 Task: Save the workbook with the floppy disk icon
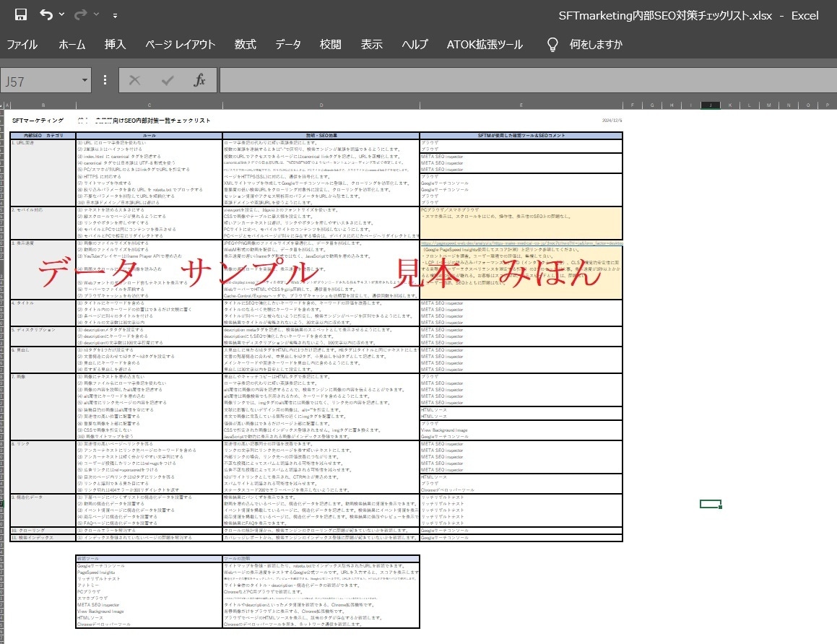click(20, 14)
